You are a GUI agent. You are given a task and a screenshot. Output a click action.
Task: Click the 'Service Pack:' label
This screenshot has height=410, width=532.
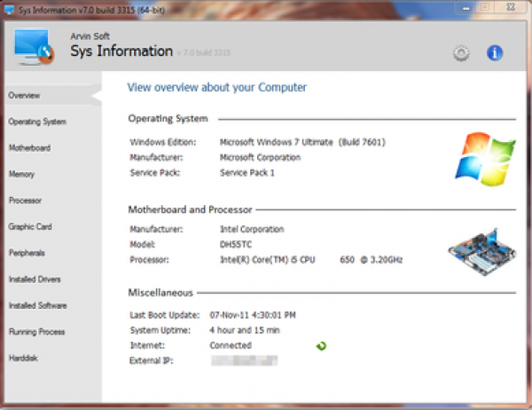pos(154,172)
